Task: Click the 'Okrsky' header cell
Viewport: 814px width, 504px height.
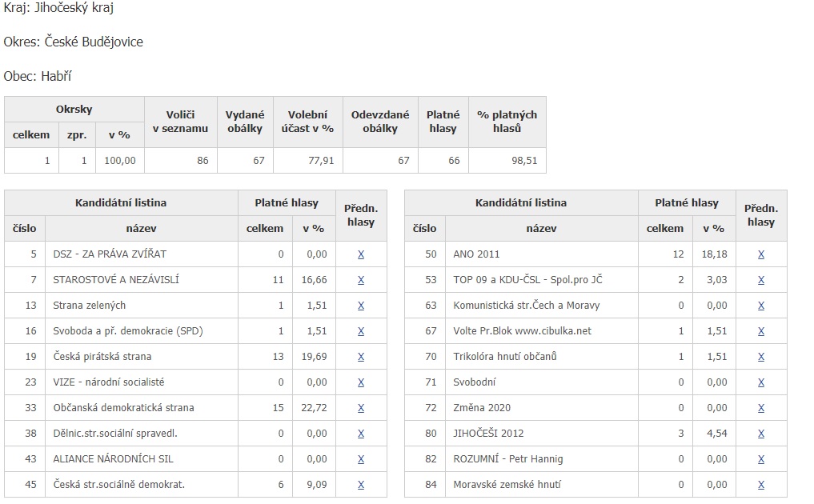Action: click(74, 109)
